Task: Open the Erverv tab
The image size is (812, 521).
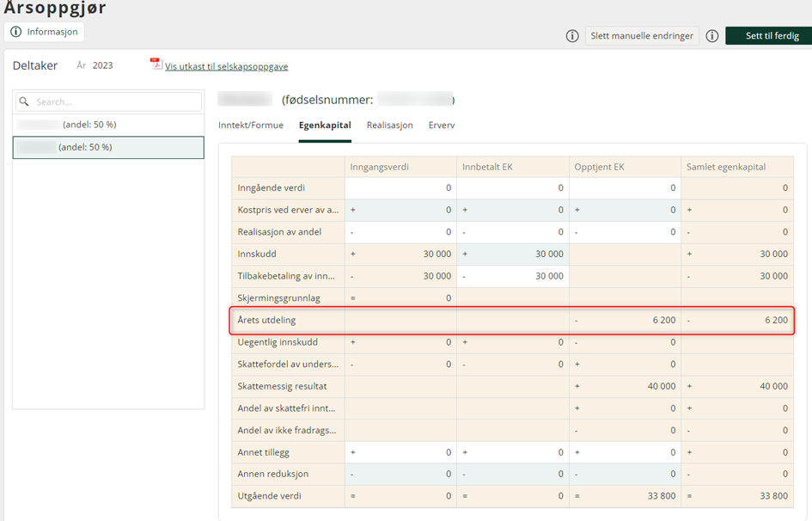Action: (x=442, y=126)
